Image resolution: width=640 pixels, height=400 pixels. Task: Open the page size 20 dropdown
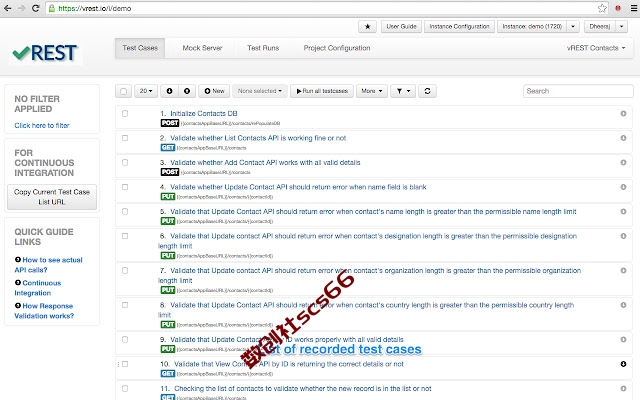tap(146, 91)
